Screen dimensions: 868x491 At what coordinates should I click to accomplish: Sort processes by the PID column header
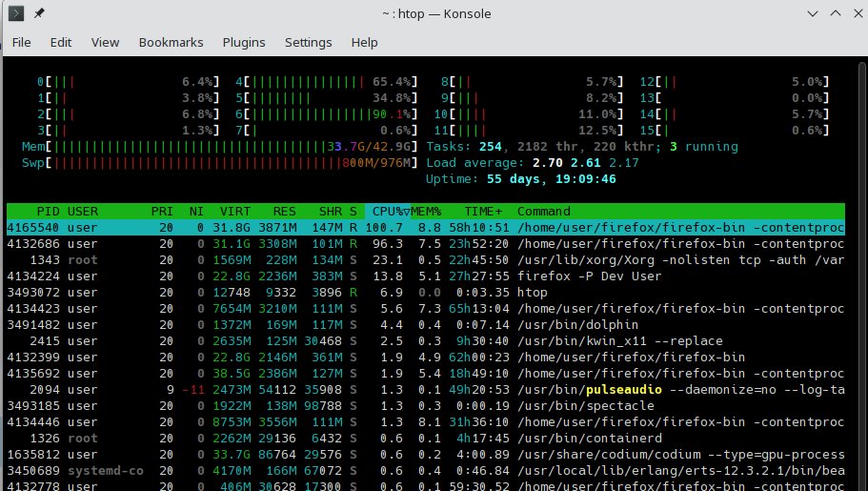pos(48,212)
